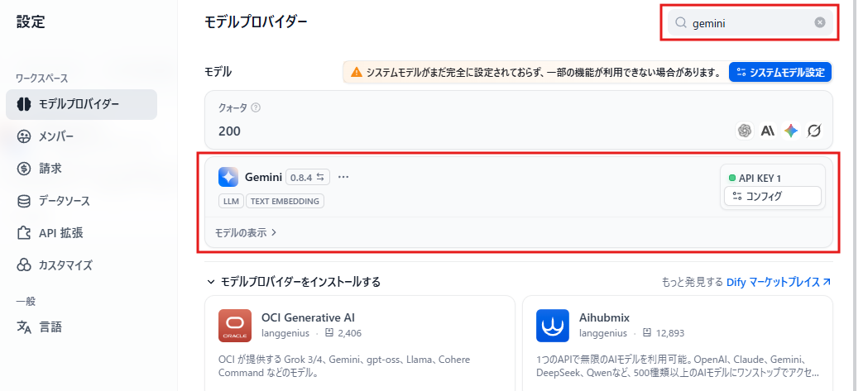This screenshot has width=868, height=391.
Task: Click the Gemini provider logo icon
Action: (228, 177)
